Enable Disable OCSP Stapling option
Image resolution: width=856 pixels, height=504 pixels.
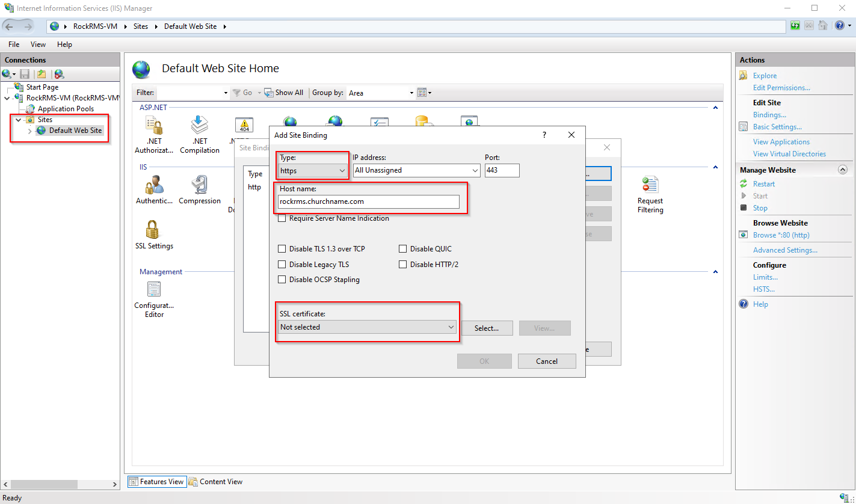(282, 279)
